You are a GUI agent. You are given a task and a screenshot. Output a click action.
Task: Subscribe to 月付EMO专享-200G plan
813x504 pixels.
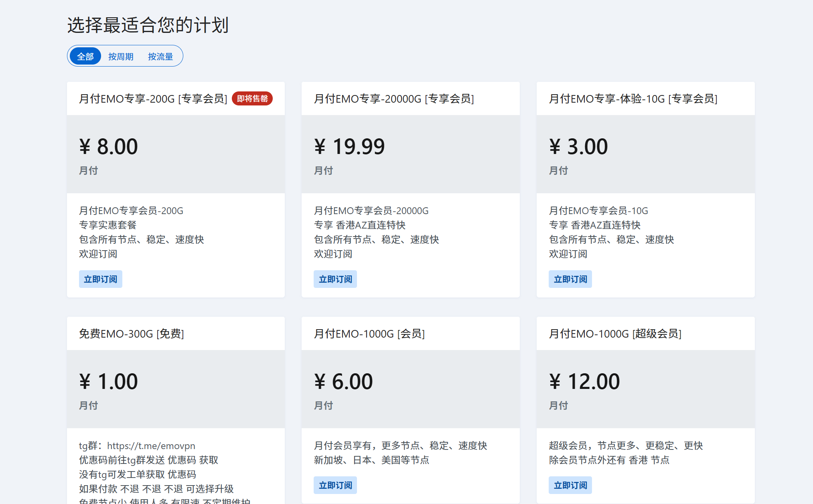pyautogui.click(x=100, y=279)
